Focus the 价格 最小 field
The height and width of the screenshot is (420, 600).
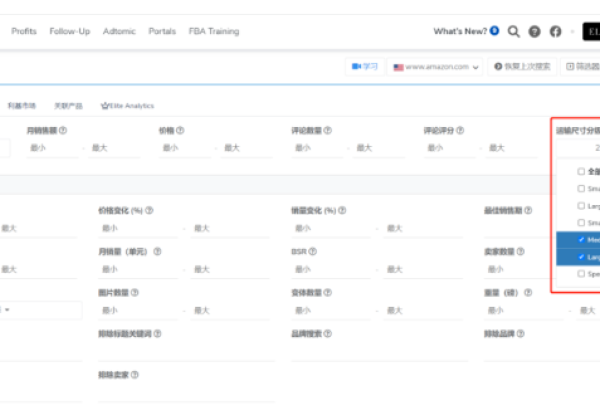[185, 148]
